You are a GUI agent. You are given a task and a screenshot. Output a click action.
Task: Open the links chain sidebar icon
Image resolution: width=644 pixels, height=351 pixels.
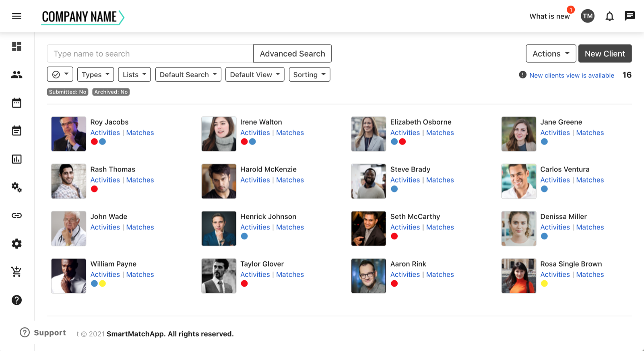click(17, 216)
